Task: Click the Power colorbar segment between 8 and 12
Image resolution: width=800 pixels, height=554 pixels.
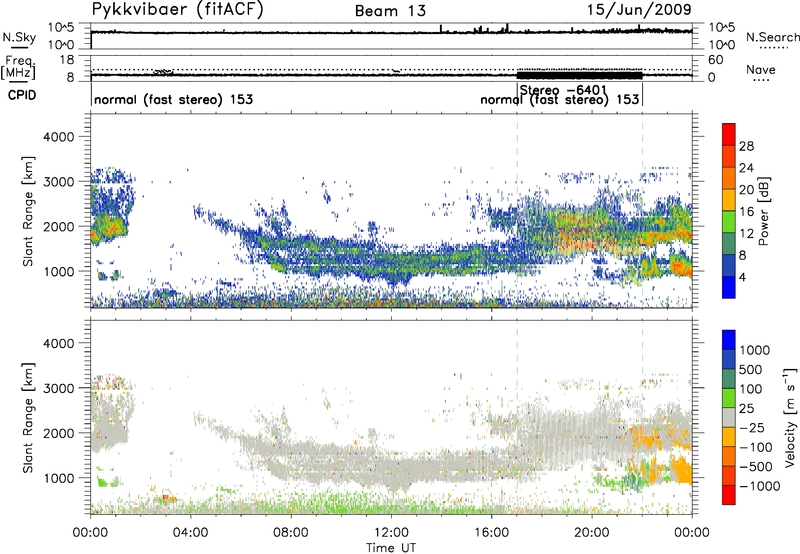Action: 729,244
